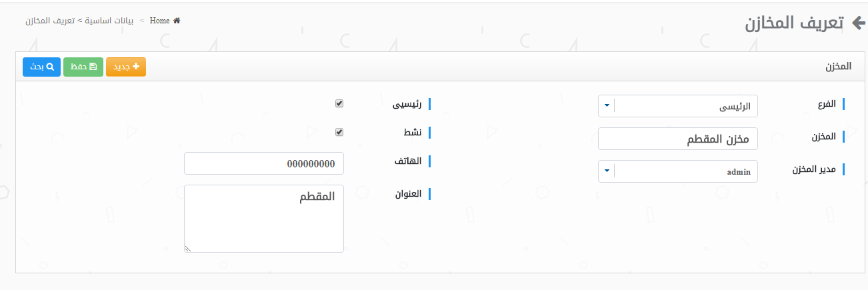Select the المخزن panel header title

click(x=838, y=67)
